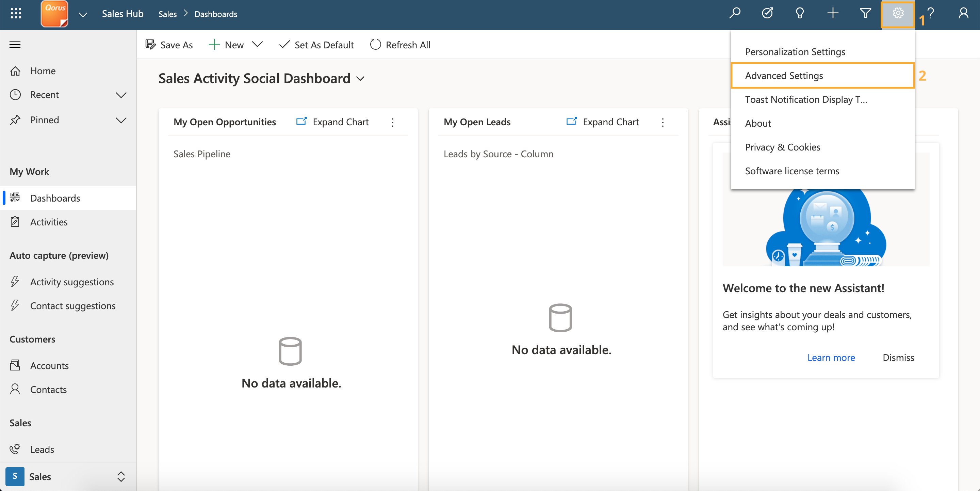Click the Learn more link
The width and height of the screenshot is (980, 491).
[831, 358]
